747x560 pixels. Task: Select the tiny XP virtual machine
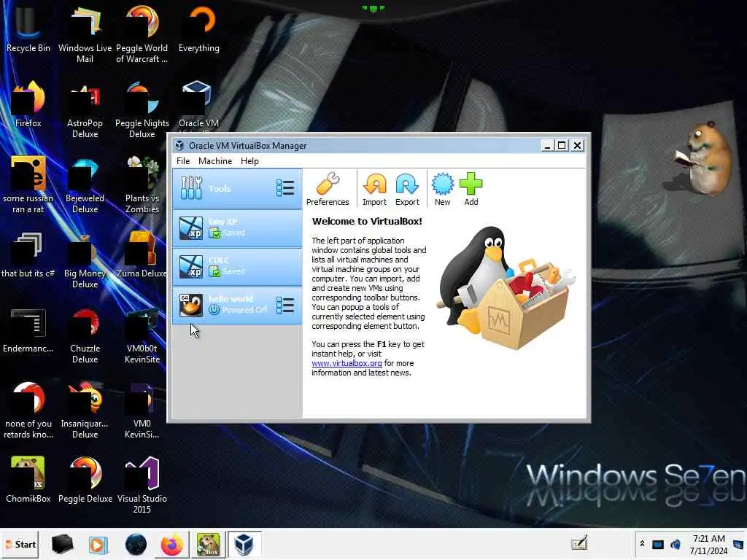(x=237, y=227)
